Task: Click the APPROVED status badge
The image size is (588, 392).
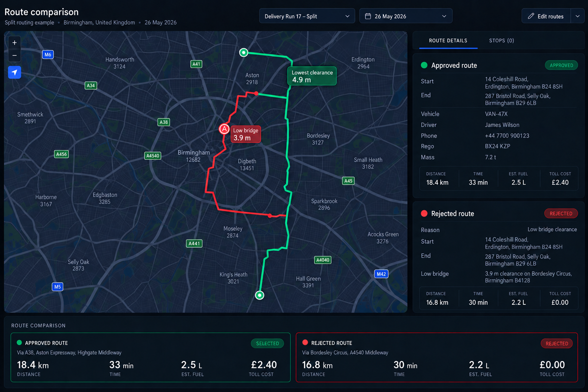Action: coord(561,65)
